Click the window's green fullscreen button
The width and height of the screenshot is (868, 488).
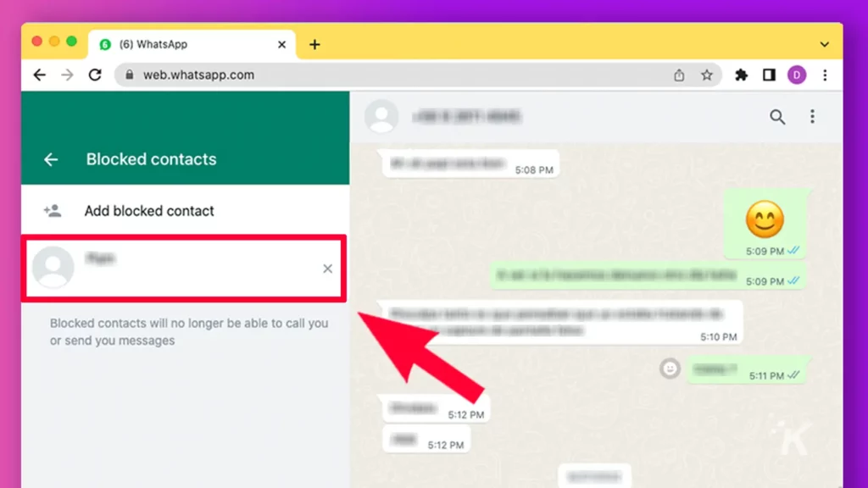tap(71, 41)
